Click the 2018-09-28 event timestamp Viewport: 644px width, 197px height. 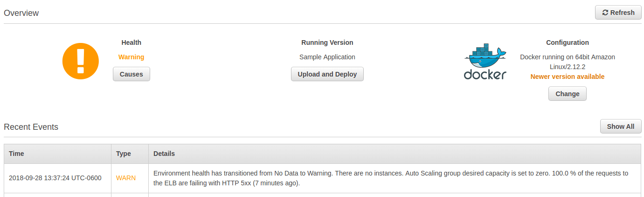point(55,178)
